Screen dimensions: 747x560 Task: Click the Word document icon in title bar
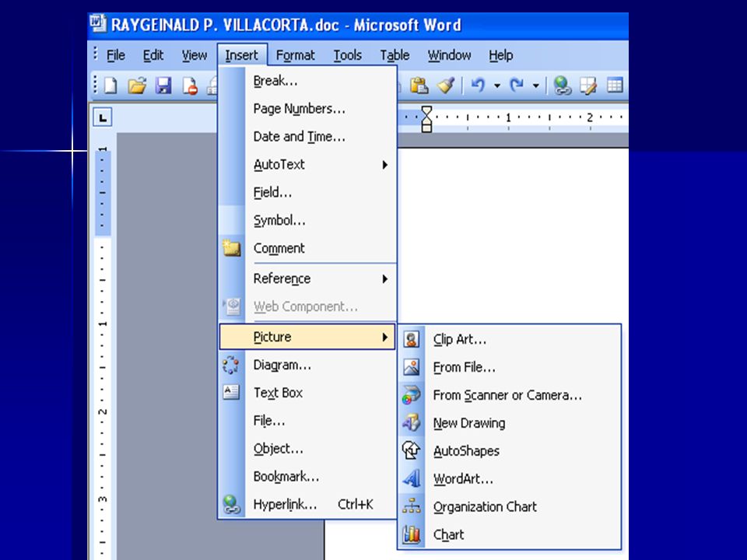(98, 23)
